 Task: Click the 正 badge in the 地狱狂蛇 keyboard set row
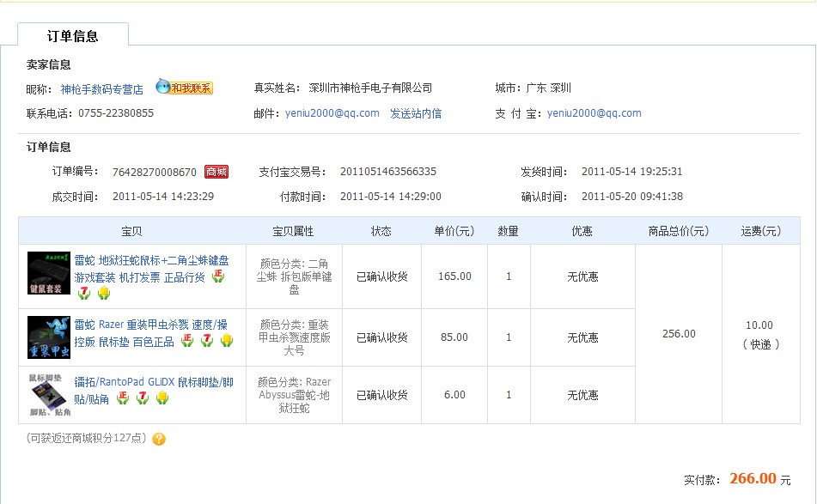(218, 276)
